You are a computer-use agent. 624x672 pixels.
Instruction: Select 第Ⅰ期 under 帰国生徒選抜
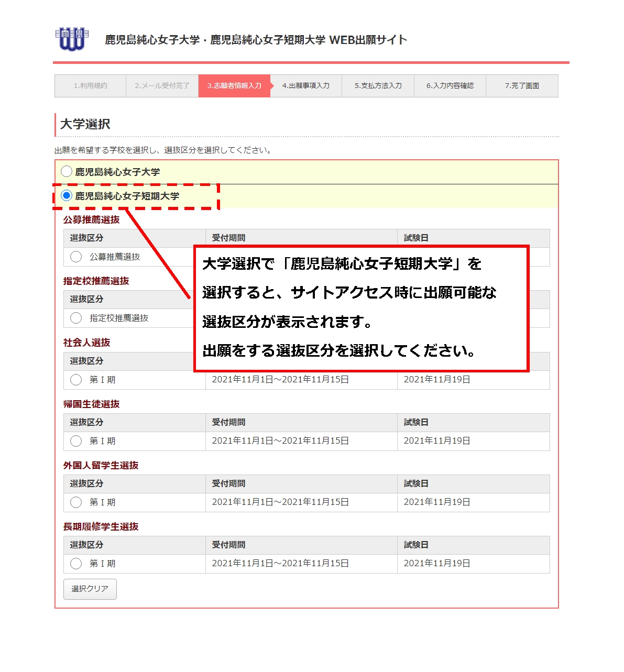[x=76, y=441]
